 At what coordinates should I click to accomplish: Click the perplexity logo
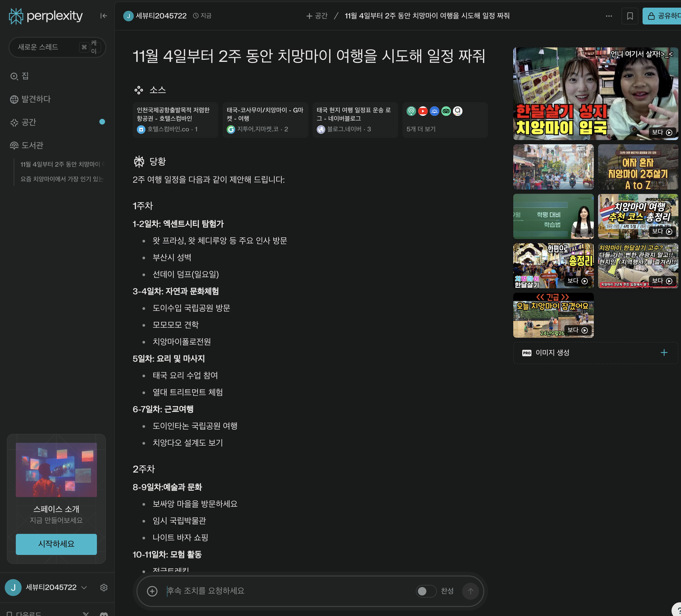point(46,16)
